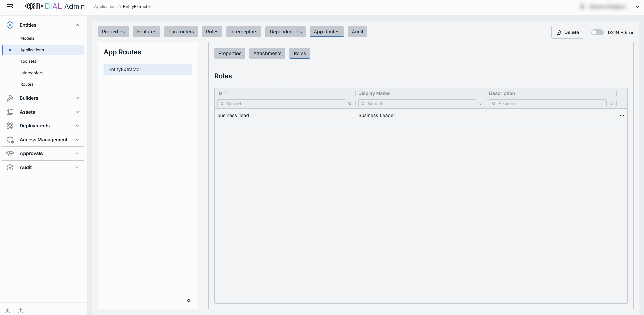Click the download icon at sidebar bottom
This screenshot has height=315, width=644.
point(8,311)
